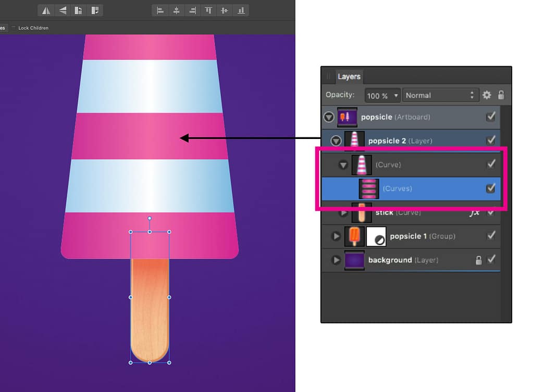The height and width of the screenshot is (392, 533).
Task: Select the (Curves) layer row
Action: (x=411, y=188)
